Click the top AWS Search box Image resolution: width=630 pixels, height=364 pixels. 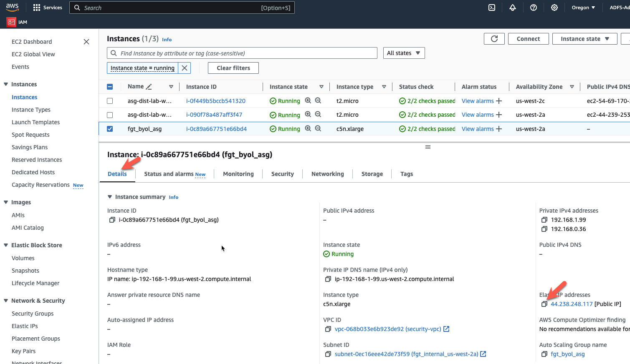[x=182, y=8]
